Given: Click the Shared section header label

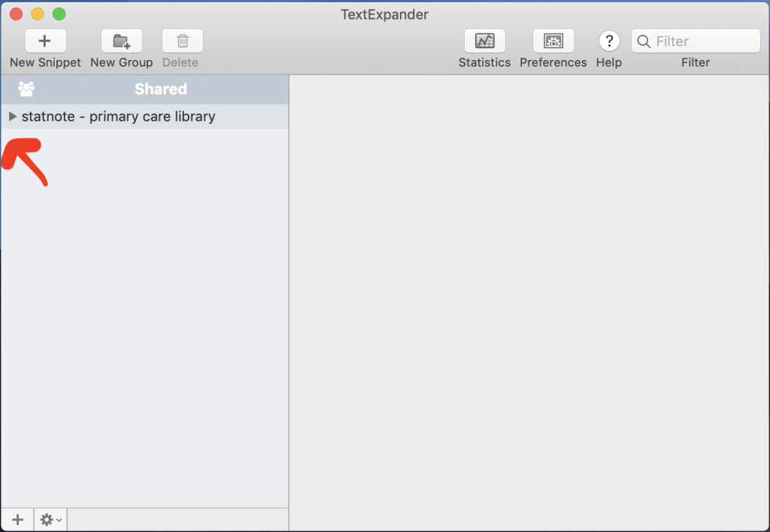Looking at the screenshot, I should click(x=161, y=89).
